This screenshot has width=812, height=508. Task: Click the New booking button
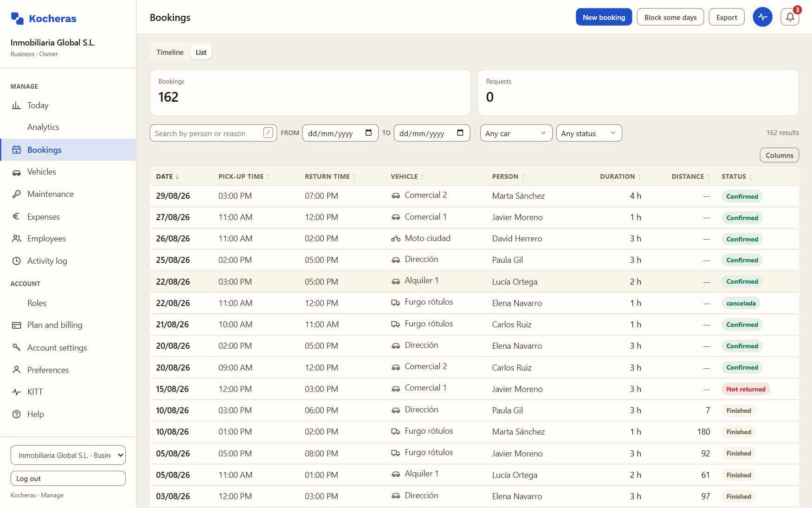pos(604,17)
